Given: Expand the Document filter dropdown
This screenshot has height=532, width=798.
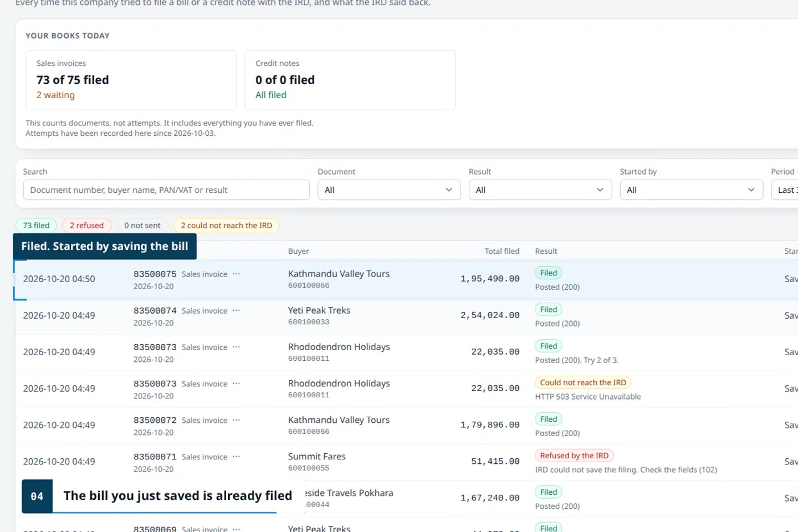Looking at the screenshot, I should click(389, 190).
